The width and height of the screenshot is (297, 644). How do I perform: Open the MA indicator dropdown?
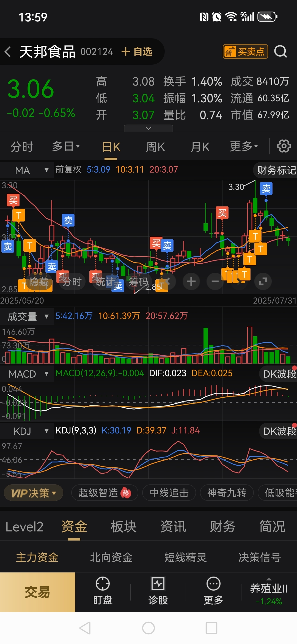coord(27,170)
